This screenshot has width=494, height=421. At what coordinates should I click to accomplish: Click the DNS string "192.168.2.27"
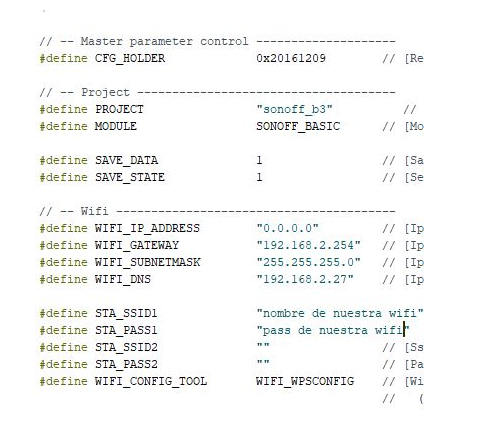pyautogui.click(x=305, y=279)
